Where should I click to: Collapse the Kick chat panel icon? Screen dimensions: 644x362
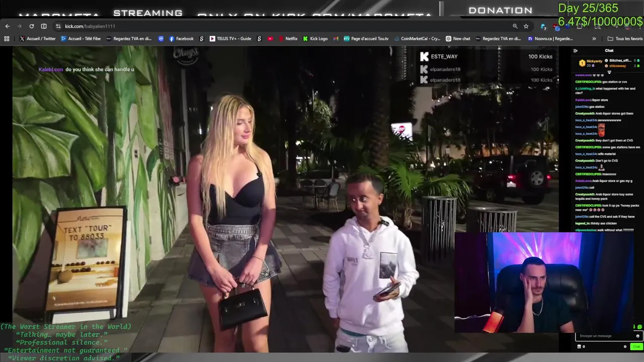pyautogui.click(x=576, y=51)
